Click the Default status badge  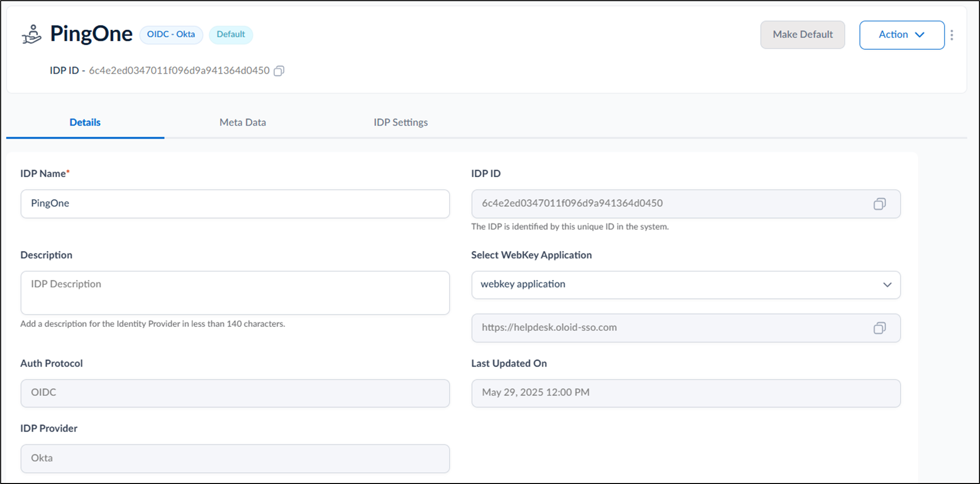click(x=231, y=35)
